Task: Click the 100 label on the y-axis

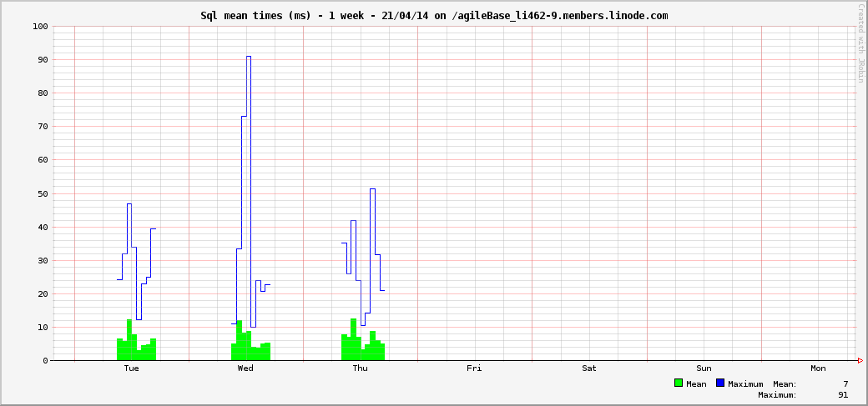Action: (x=40, y=27)
